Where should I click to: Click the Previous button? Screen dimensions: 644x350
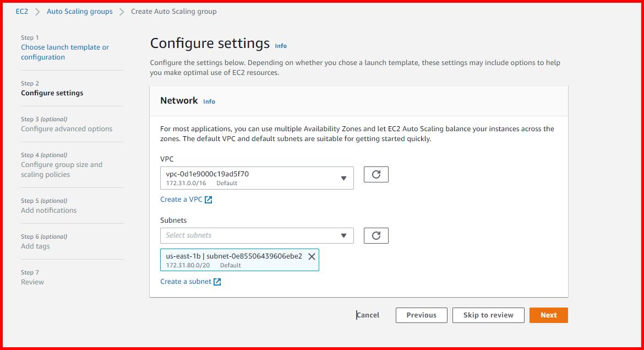point(421,315)
